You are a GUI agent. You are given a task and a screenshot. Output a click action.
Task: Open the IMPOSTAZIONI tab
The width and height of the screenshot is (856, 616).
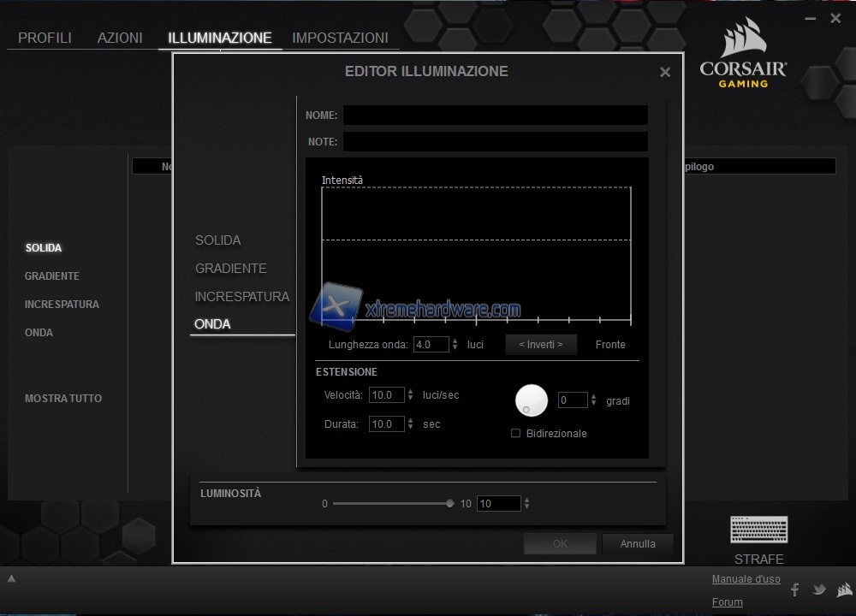340,38
